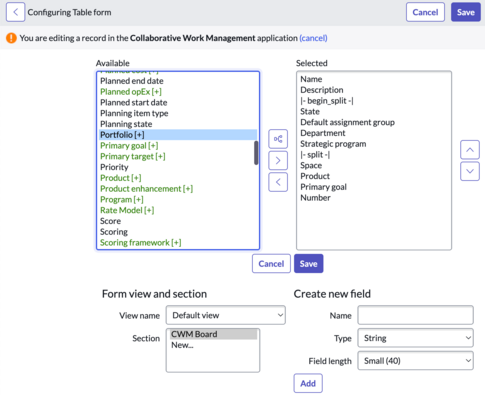Click the Add new field button
Viewport: 485px width, 397px height.
coord(308,383)
